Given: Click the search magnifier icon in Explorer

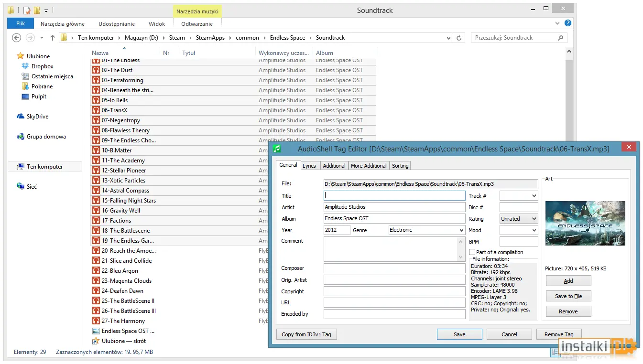Looking at the screenshot, I should (561, 38).
